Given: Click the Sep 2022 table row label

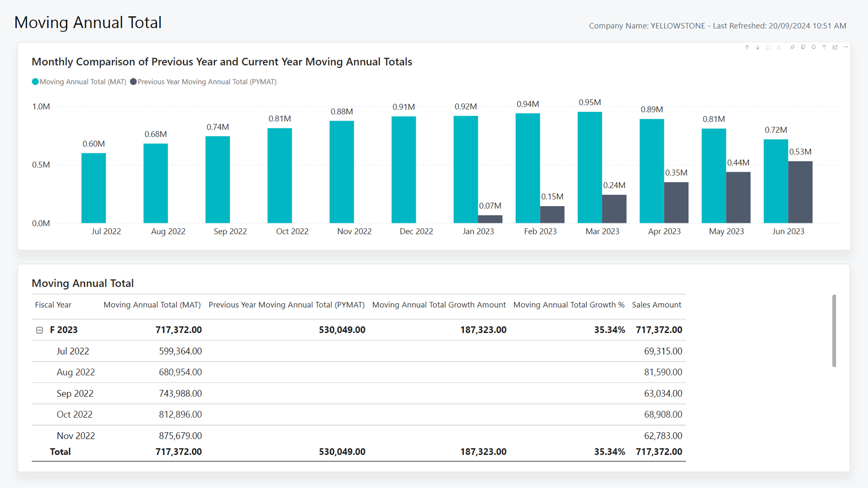Looking at the screenshot, I should coord(75,394).
